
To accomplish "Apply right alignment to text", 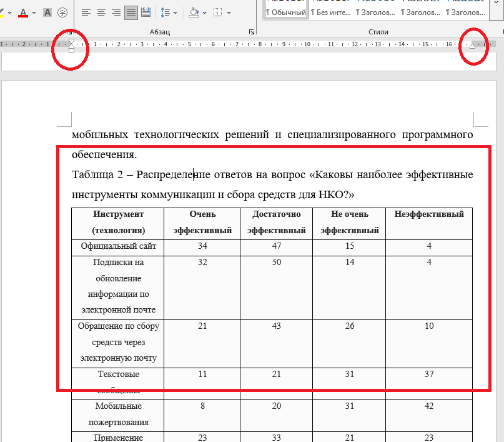I will pos(116,13).
